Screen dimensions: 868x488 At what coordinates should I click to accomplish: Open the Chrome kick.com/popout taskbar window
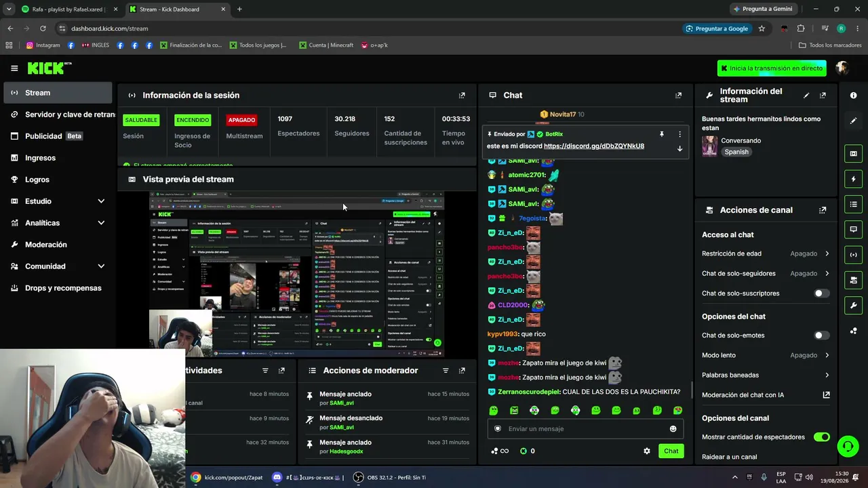click(226, 478)
